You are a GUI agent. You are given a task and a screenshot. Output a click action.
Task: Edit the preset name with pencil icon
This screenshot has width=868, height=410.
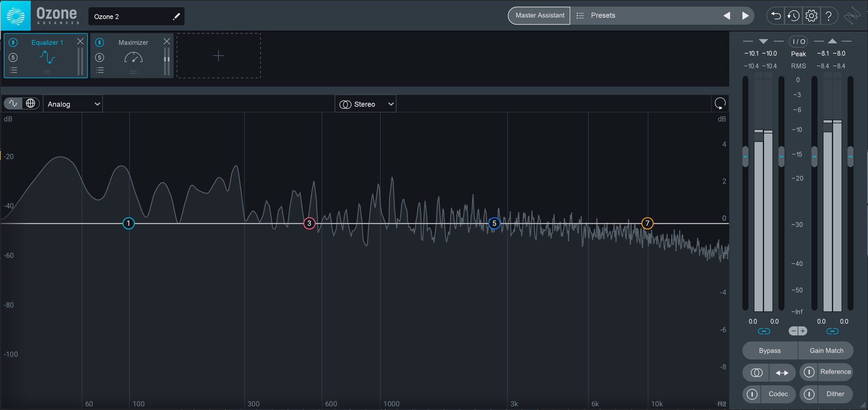point(176,17)
